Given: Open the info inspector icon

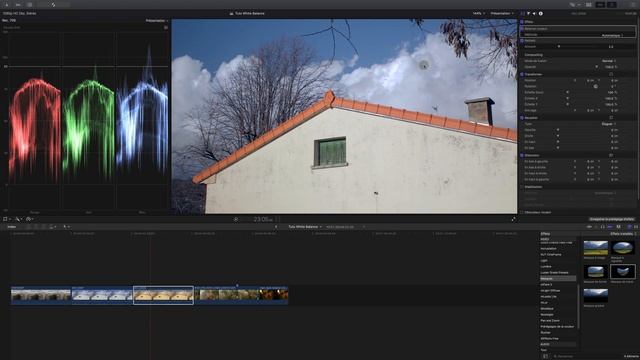Looking at the screenshot, I should click(x=540, y=13).
